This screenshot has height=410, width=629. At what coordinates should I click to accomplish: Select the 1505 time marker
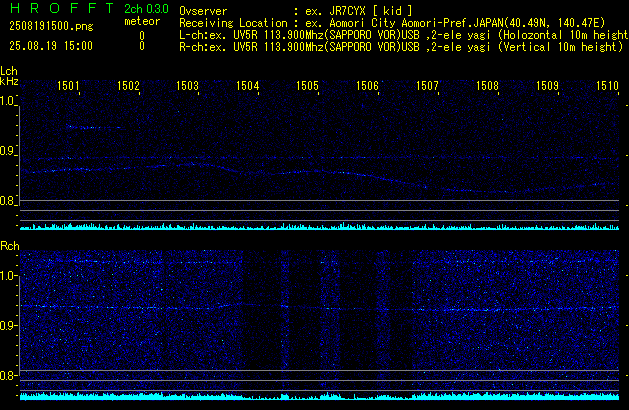tap(308, 86)
